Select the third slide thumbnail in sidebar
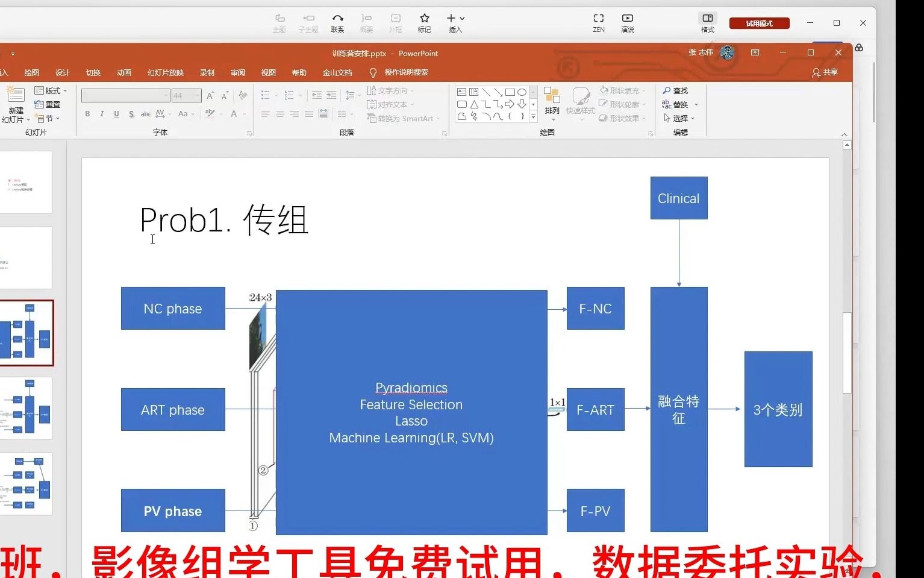This screenshot has height=578, width=924. click(x=27, y=333)
